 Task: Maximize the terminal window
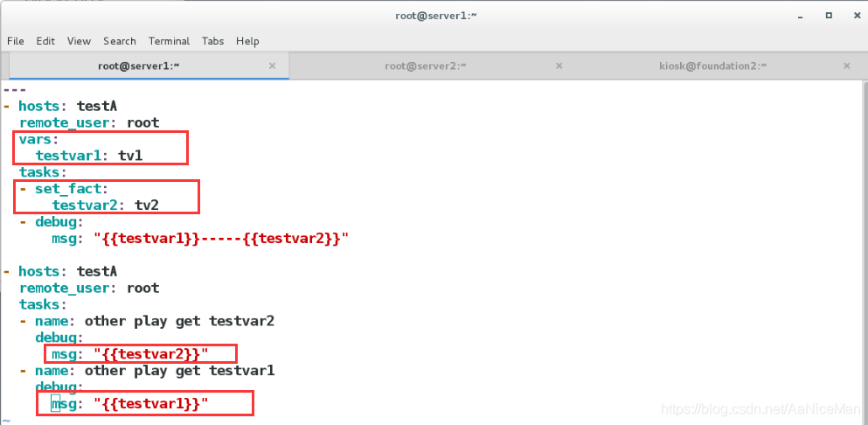pyautogui.click(x=829, y=16)
